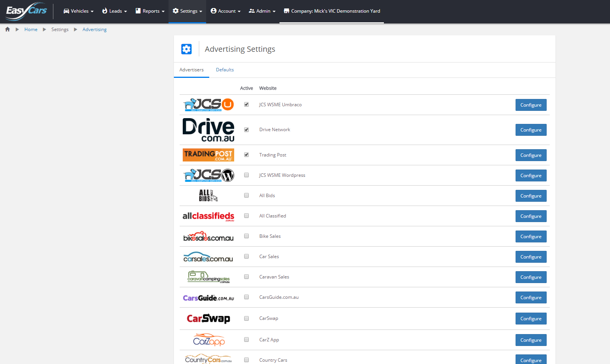Configure Caravan Sales advertiser
The image size is (610, 364).
pyautogui.click(x=531, y=277)
